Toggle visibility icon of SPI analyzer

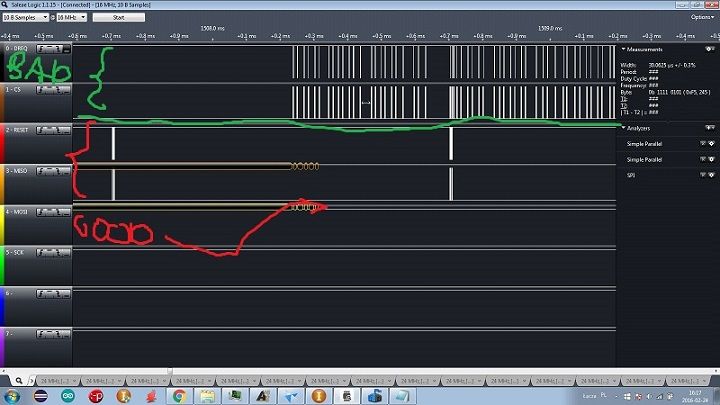(x=703, y=175)
